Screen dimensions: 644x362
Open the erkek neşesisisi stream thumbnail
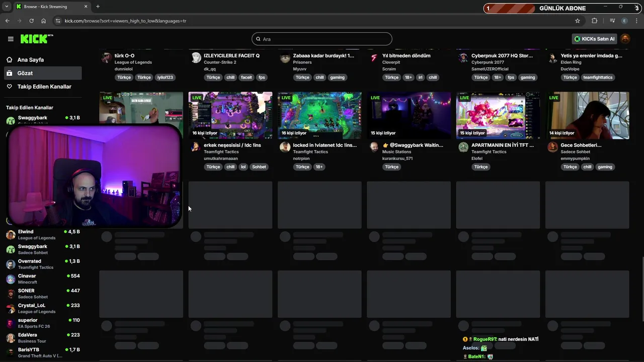click(x=230, y=115)
